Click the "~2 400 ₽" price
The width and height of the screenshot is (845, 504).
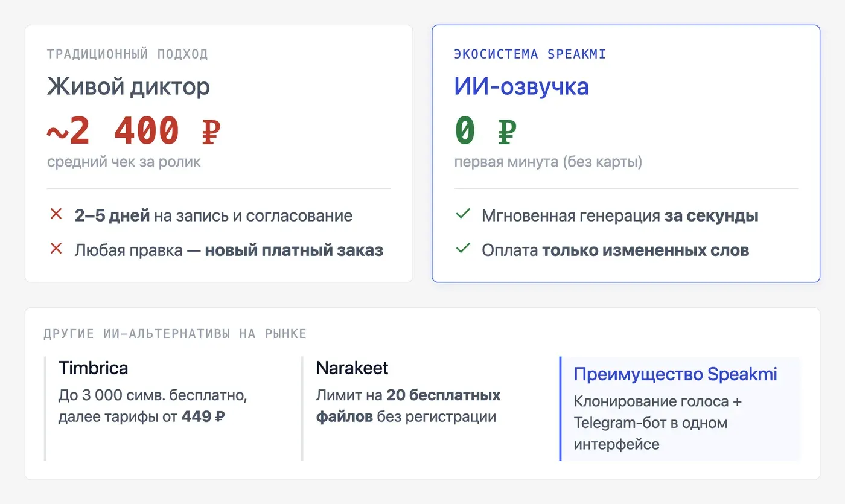(x=134, y=130)
